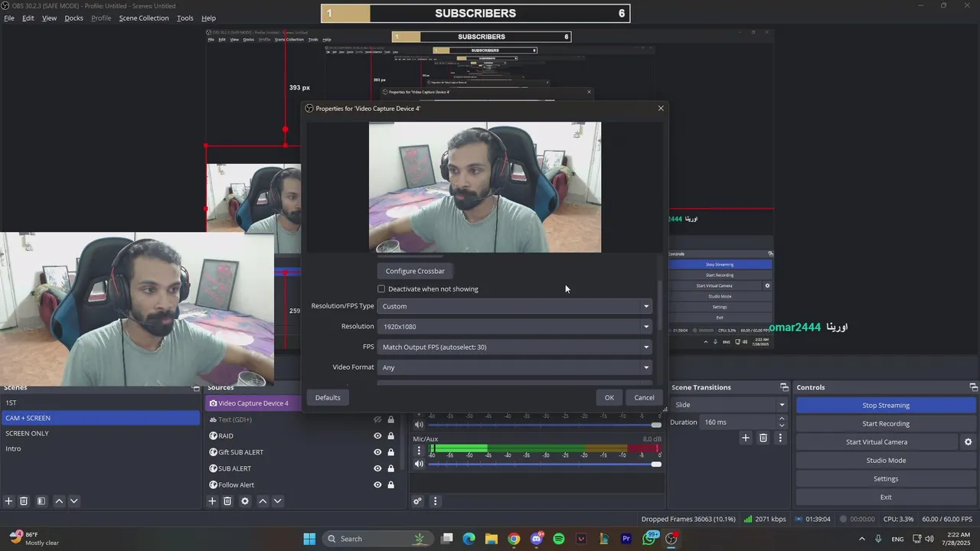
Task: Unlock the Text (GDI+) source
Action: click(390, 419)
